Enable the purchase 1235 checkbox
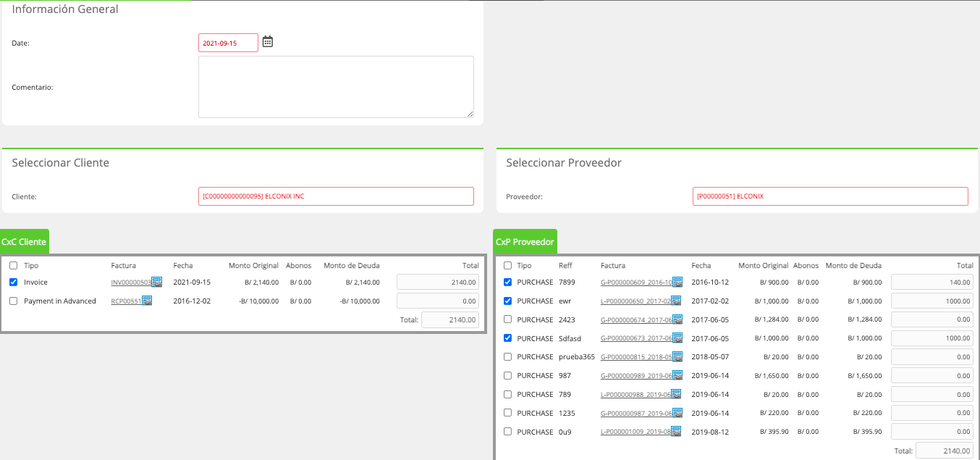 (507, 413)
